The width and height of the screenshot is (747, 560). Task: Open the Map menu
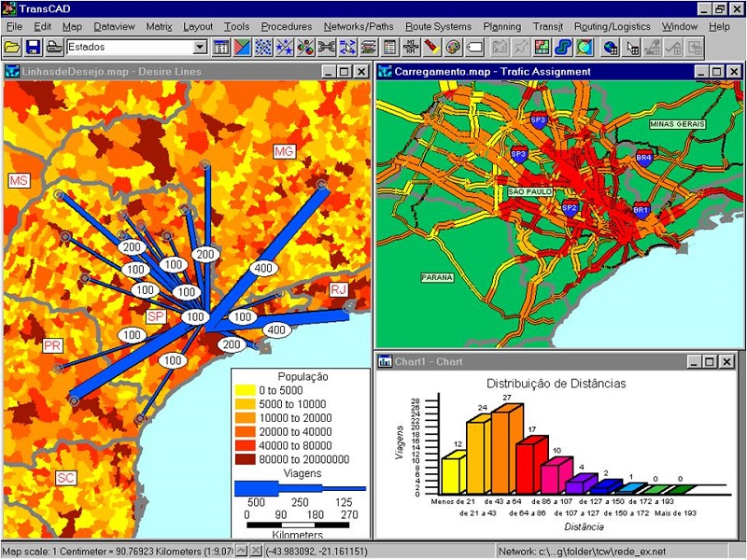pyautogui.click(x=72, y=27)
